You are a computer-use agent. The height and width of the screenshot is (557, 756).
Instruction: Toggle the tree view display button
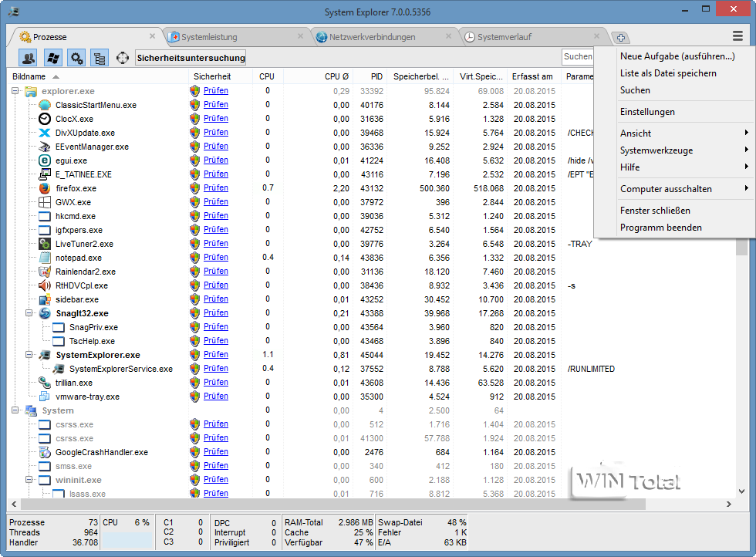(x=100, y=58)
